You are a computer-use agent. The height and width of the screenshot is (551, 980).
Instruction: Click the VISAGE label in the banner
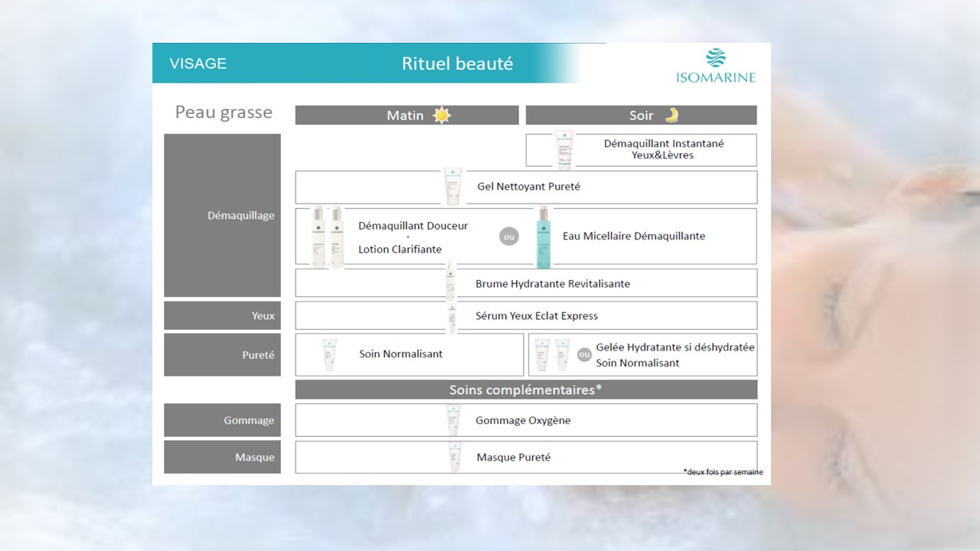[198, 64]
